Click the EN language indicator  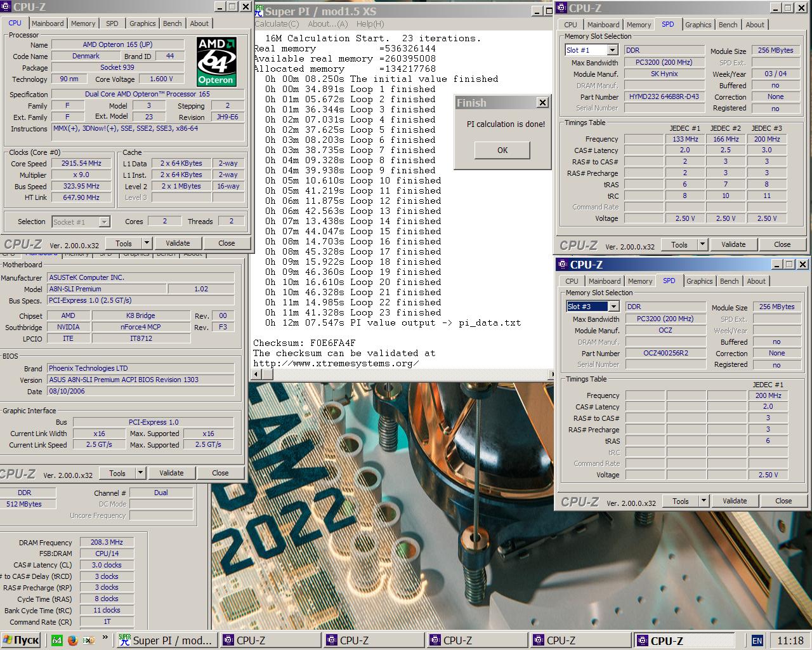click(757, 640)
